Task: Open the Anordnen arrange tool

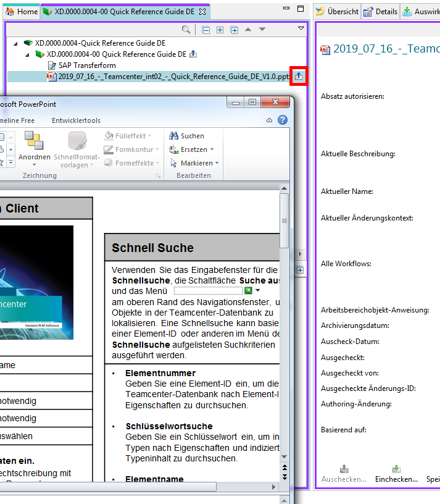Action: [x=34, y=146]
